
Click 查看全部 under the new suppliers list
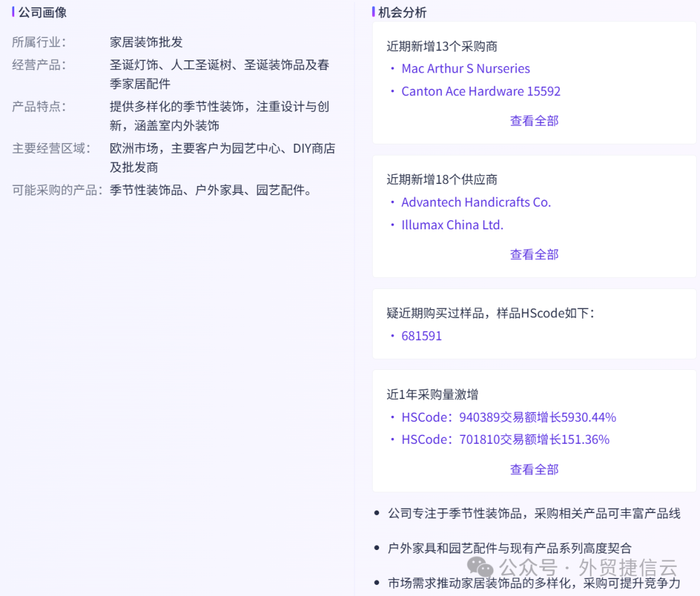click(x=533, y=254)
